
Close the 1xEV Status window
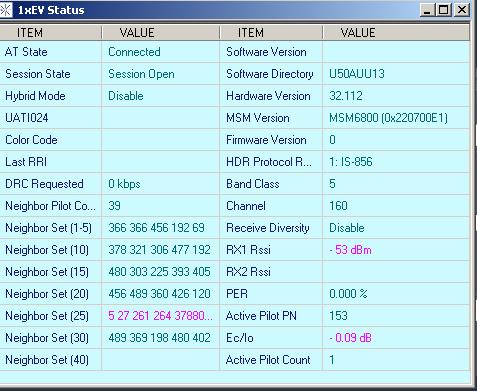click(x=462, y=10)
